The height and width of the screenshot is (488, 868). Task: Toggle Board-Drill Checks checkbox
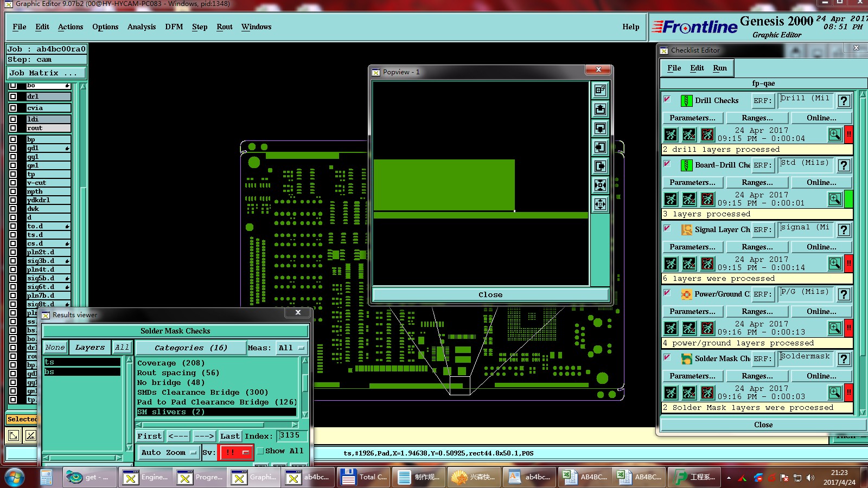tap(667, 164)
